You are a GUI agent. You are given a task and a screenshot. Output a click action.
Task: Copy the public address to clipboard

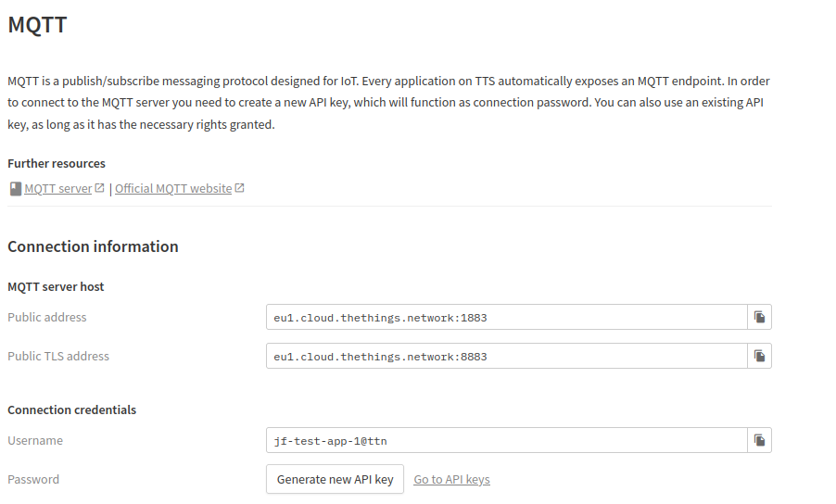pos(759,317)
